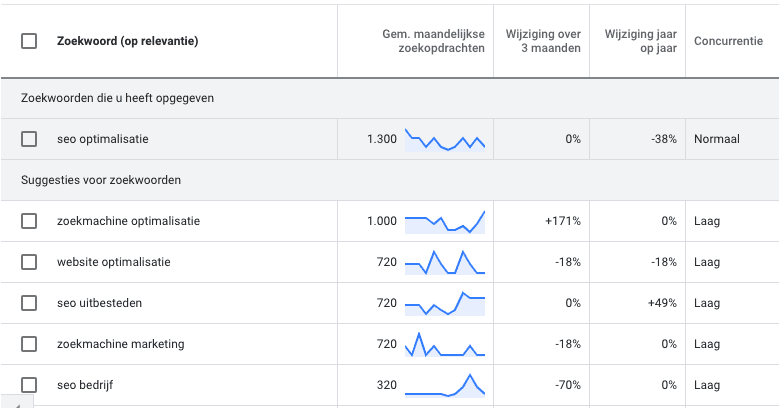Sort by Zoekwoord (op relevantie) column
Image resolution: width=779 pixels, height=410 pixels.
[x=127, y=41]
